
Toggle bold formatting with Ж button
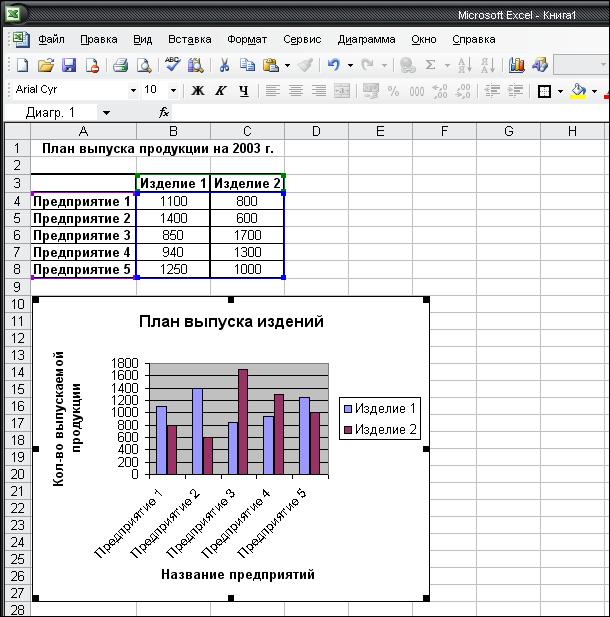coord(198,91)
